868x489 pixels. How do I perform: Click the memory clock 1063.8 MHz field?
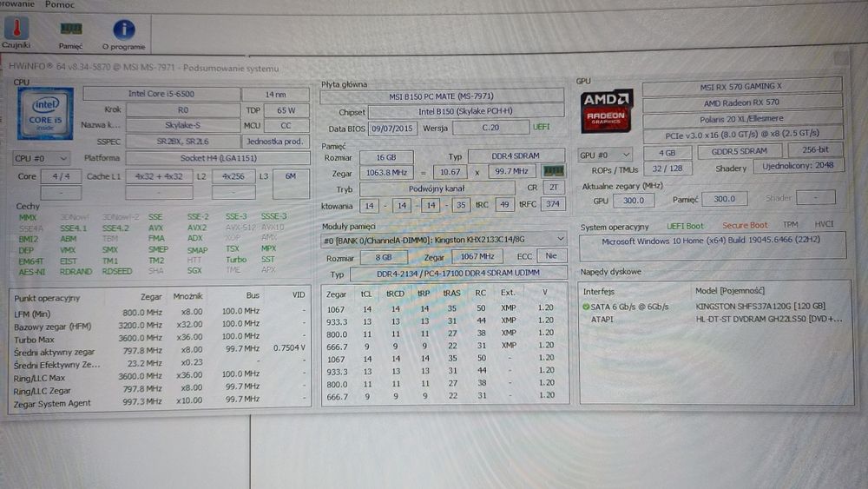[x=386, y=172]
